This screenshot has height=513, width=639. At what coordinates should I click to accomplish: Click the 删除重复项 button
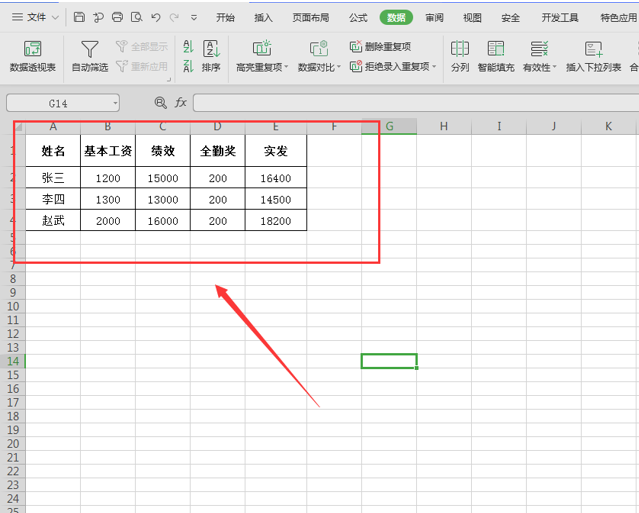coord(381,46)
